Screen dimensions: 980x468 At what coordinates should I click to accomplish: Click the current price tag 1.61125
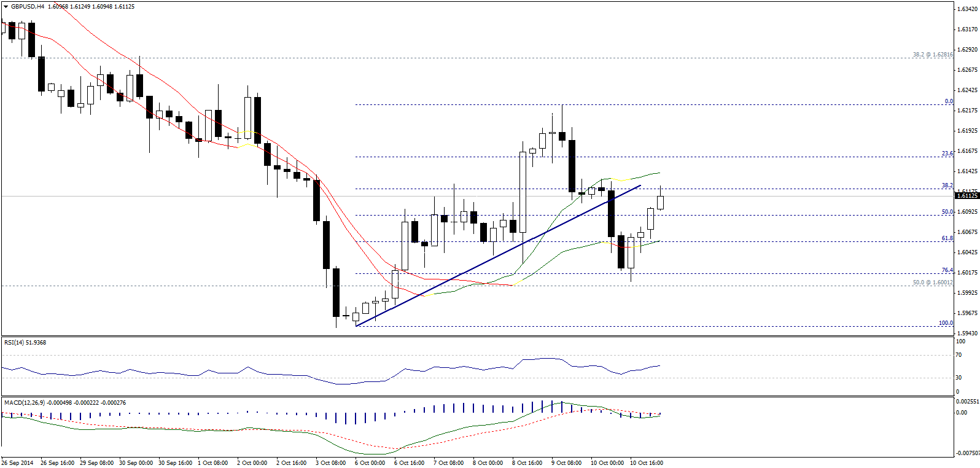tap(967, 195)
